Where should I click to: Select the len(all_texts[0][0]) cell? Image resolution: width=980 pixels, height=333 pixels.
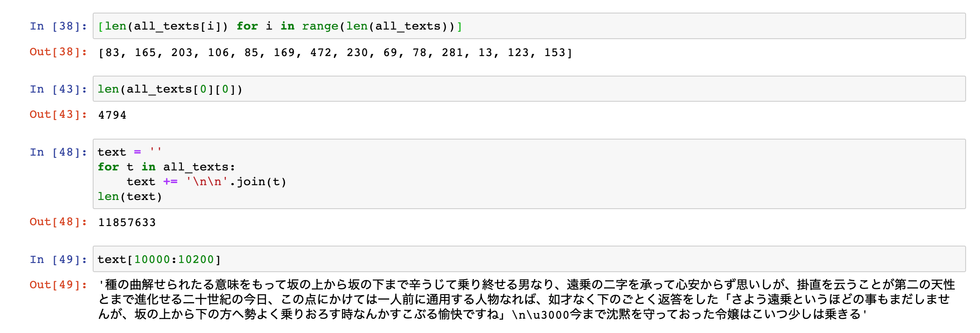coord(529,89)
